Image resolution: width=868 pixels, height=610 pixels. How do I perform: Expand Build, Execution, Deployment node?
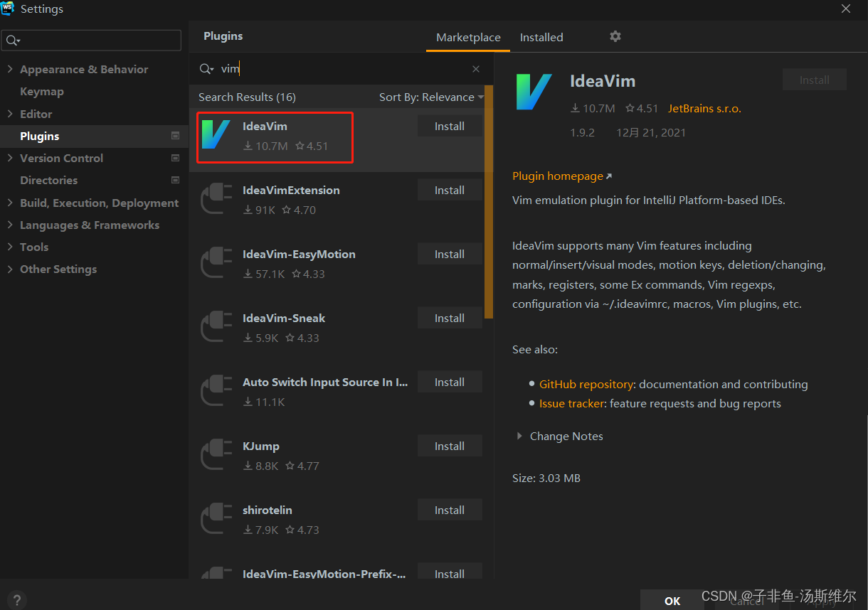point(10,203)
